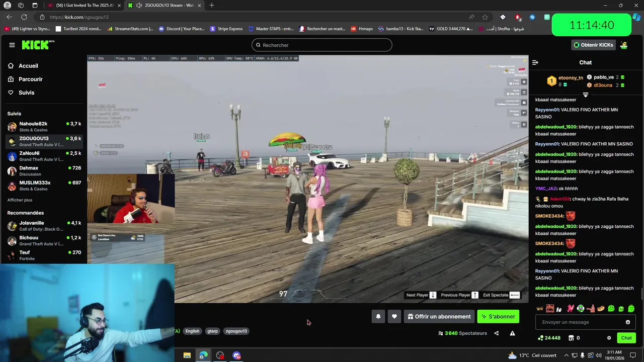
Task: Collapse the chat panel with arrow icon
Action: 535,62
